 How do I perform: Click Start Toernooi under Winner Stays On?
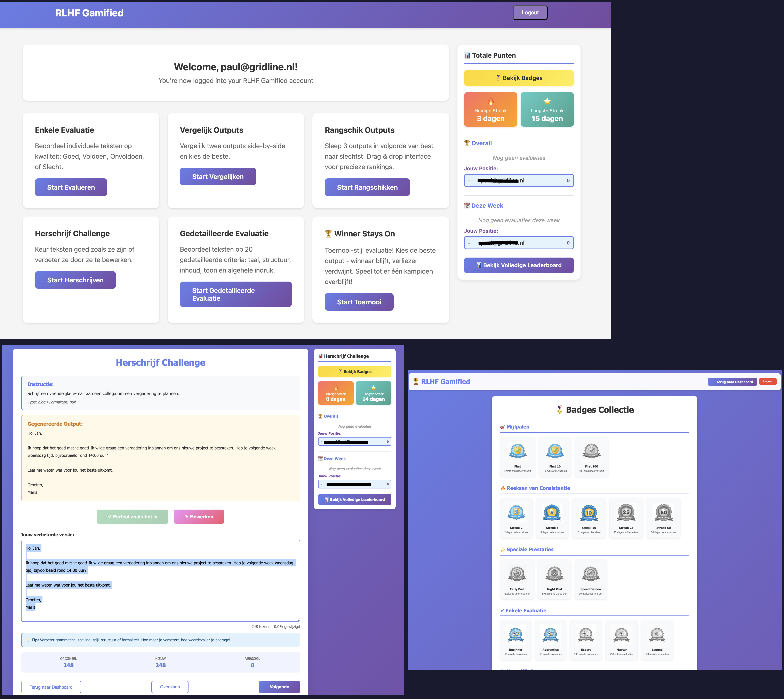point(359,302)
